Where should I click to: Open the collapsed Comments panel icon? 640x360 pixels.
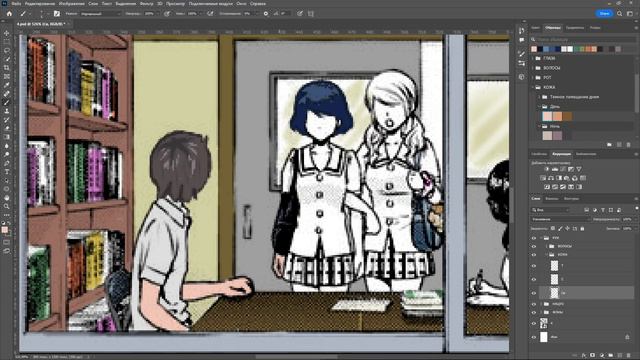pyautogui.click(x=522, y=40)
